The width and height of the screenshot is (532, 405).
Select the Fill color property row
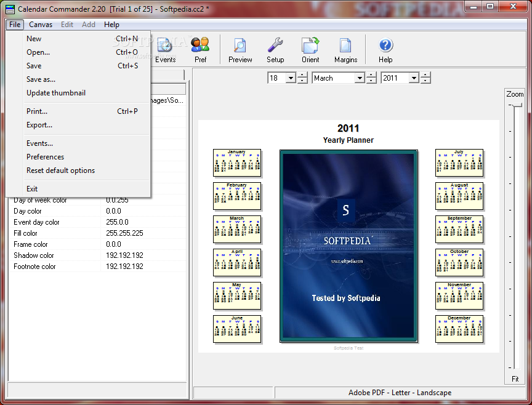tap(97, 233)
